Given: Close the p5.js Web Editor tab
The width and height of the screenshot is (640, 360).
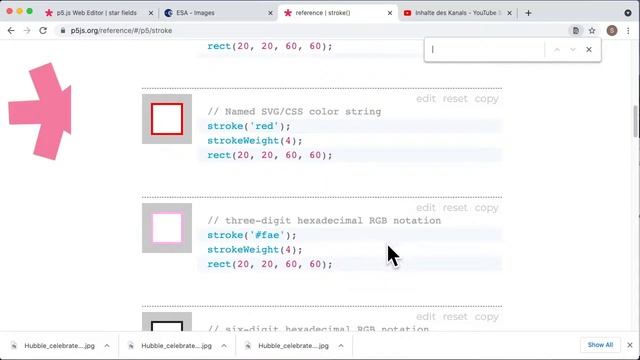Looking at the screenshot, I should coord(151,13).
